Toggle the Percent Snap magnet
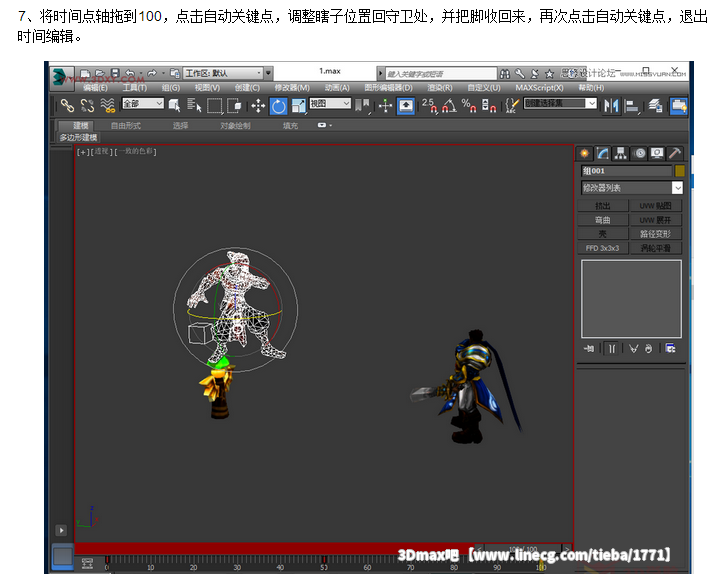The width and height of the screenshot is (710, 574). click(469, 105)
